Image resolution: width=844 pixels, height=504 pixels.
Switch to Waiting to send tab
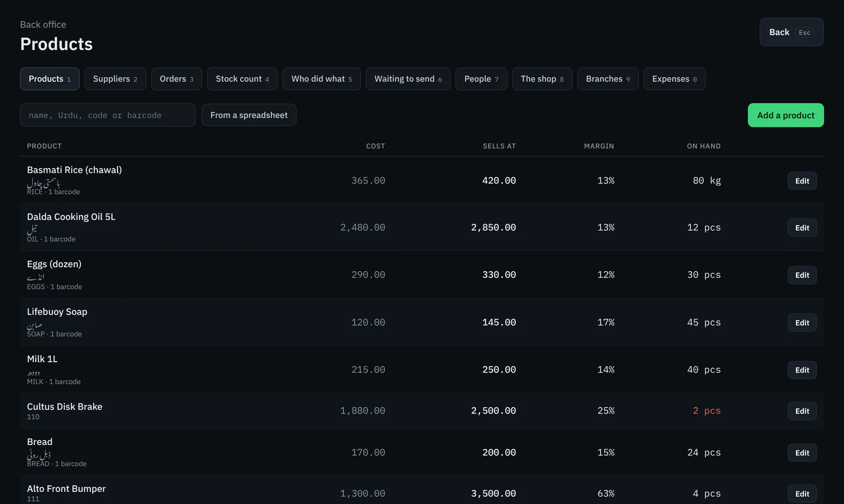(408, 79)
